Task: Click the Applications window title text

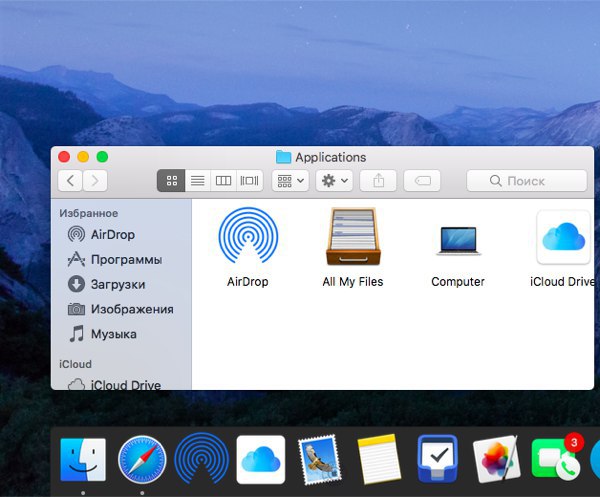Action: point(331,157)
